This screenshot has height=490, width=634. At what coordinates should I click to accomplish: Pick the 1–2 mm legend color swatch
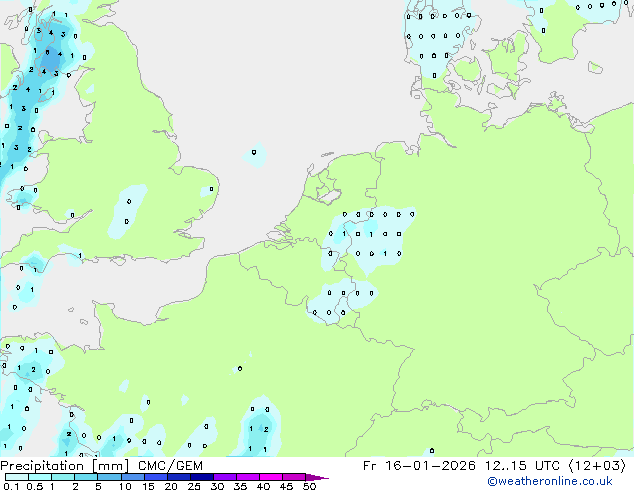tap(63, 477)
